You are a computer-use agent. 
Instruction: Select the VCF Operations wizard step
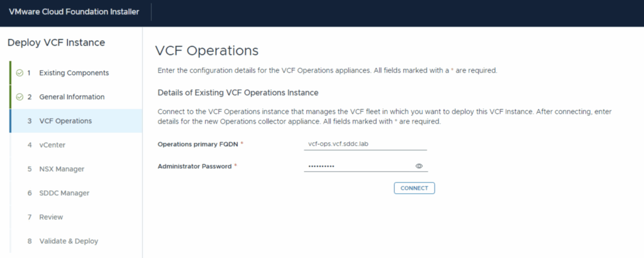click(65, 121)
